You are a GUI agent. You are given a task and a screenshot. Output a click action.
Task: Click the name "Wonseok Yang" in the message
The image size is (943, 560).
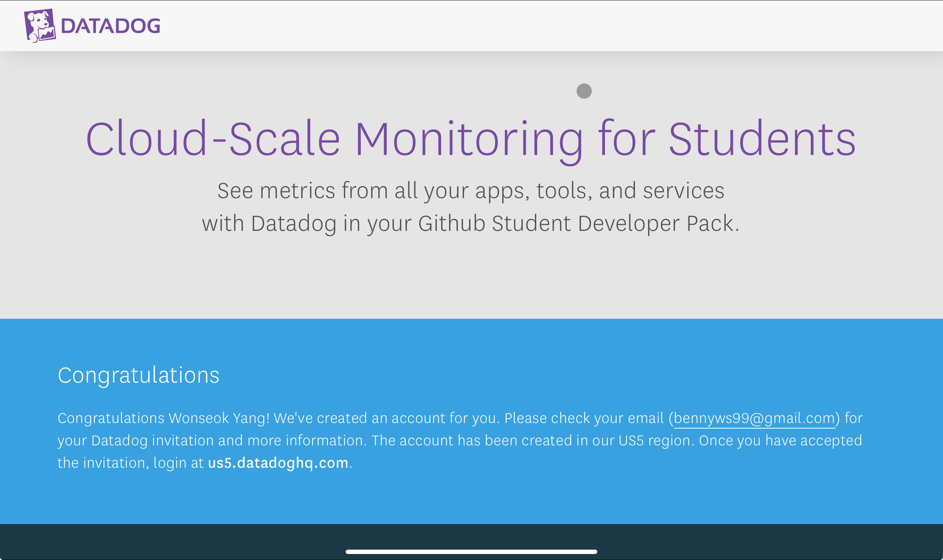tap(219, 418)
